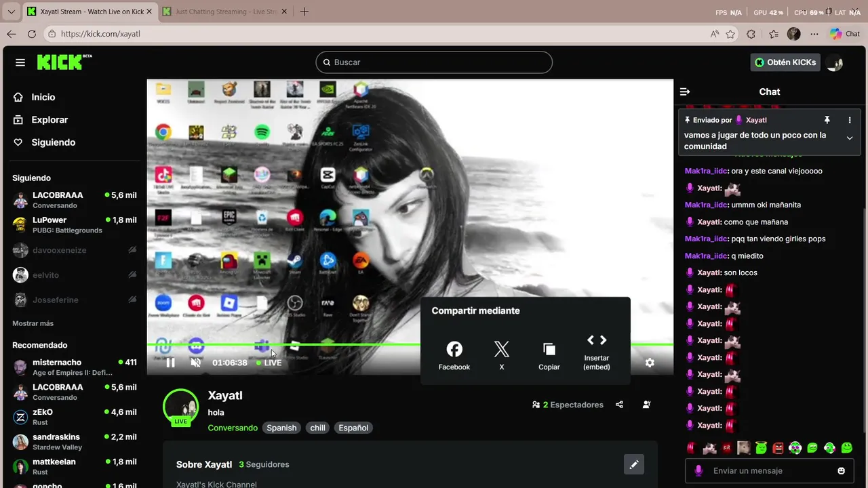Open browser extensions puzzle icon
Screen dimensions: 868x488
point(751,34)
